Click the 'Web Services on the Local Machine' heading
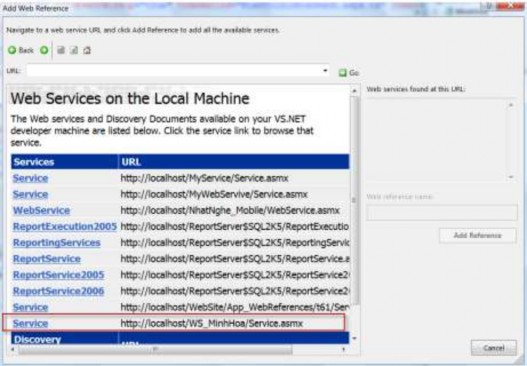The height and width of the screenshot is (366, 527). click(130, 99)
